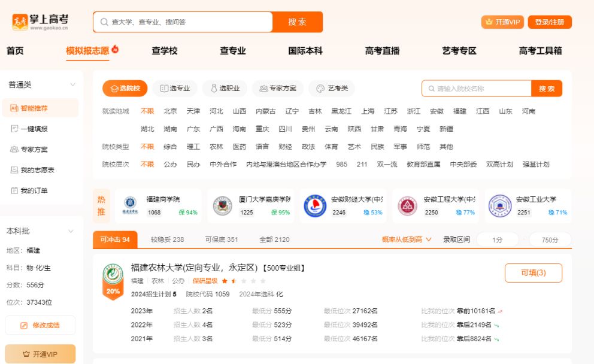
Task: Open 国际本科 in the top navigation
Action: tap(305, 51)
